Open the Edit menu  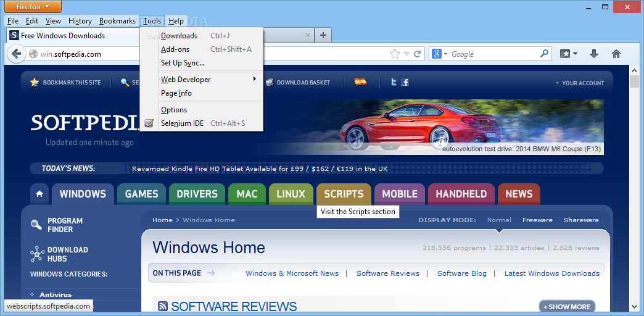pos(32,21)
